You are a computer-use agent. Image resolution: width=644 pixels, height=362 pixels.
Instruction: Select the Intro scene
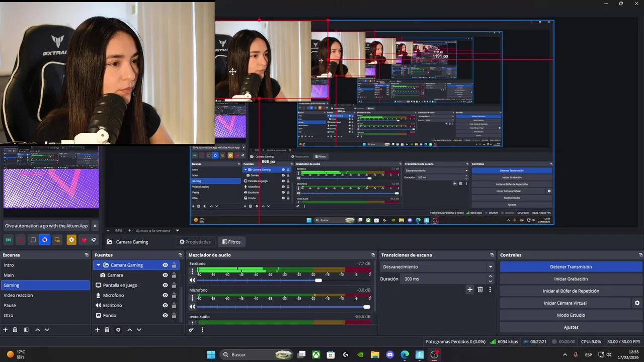pos(45,265)
